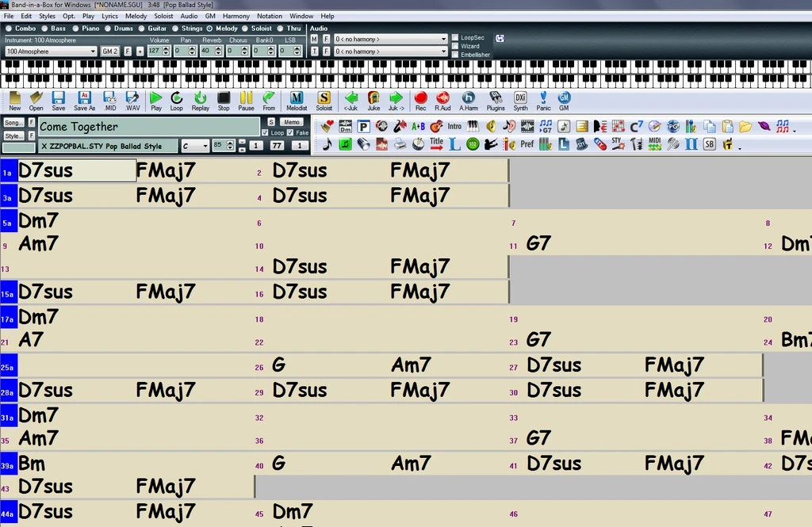The image size is (812, 527).
Task: Click the Come Together song title field
Action: pyautogui.click(x=149, y=127)
